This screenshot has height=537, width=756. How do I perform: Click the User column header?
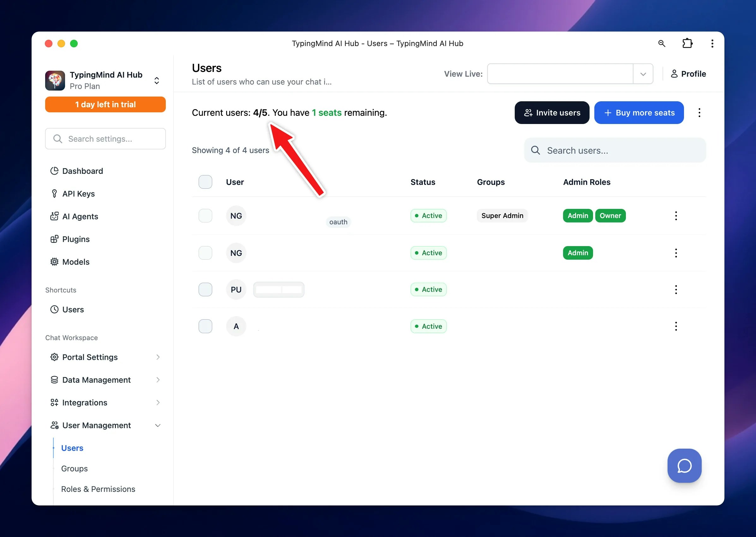(x=235, y=182)
